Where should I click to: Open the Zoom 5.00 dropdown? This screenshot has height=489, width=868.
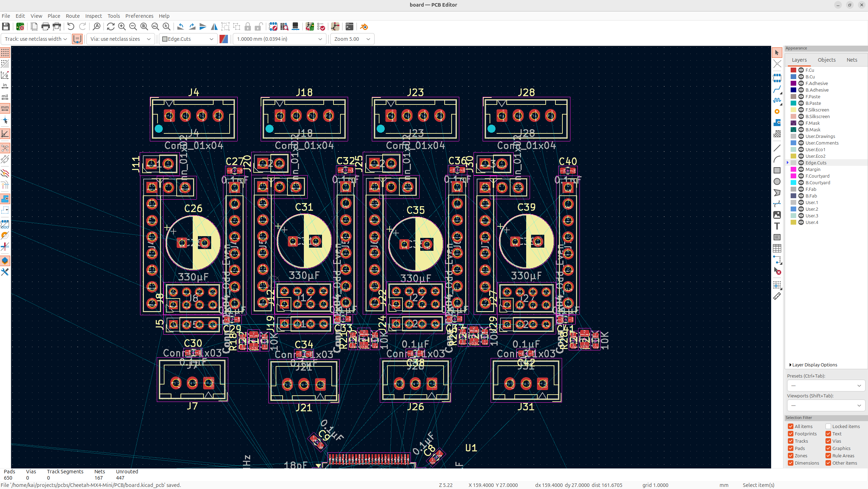point(352,39)
